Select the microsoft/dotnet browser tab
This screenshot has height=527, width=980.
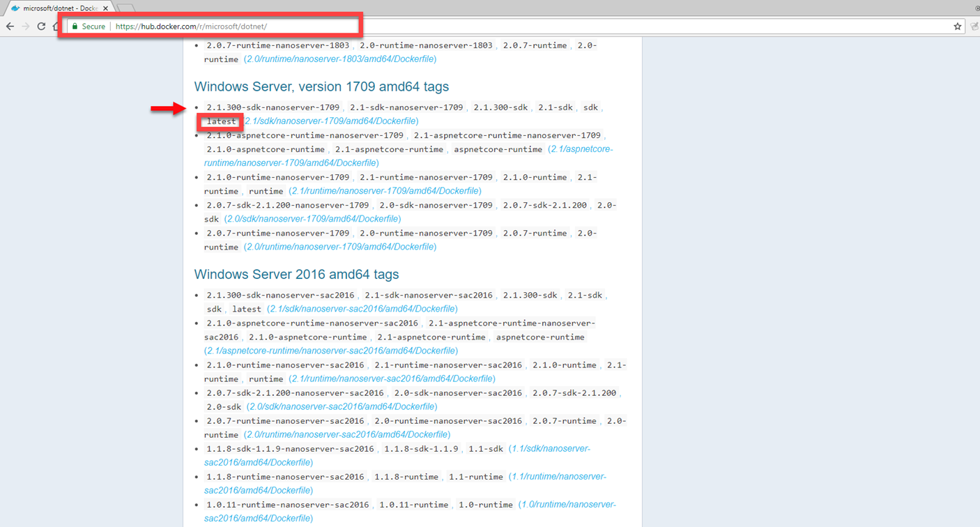(59, 8)
